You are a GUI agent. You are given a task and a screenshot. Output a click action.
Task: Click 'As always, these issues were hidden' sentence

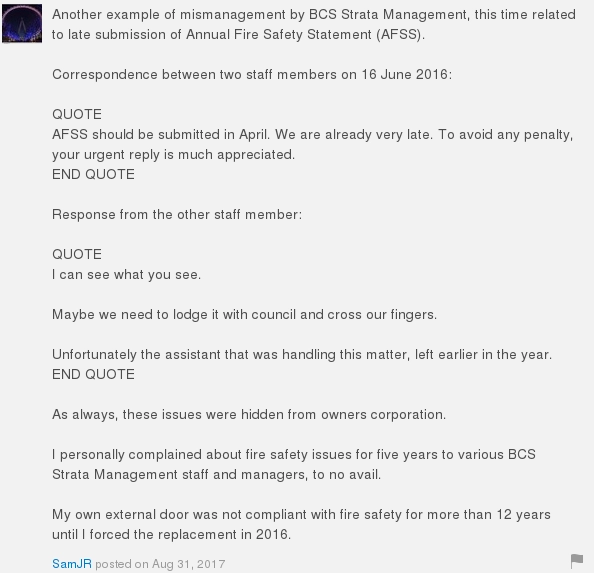pos(249,414)
